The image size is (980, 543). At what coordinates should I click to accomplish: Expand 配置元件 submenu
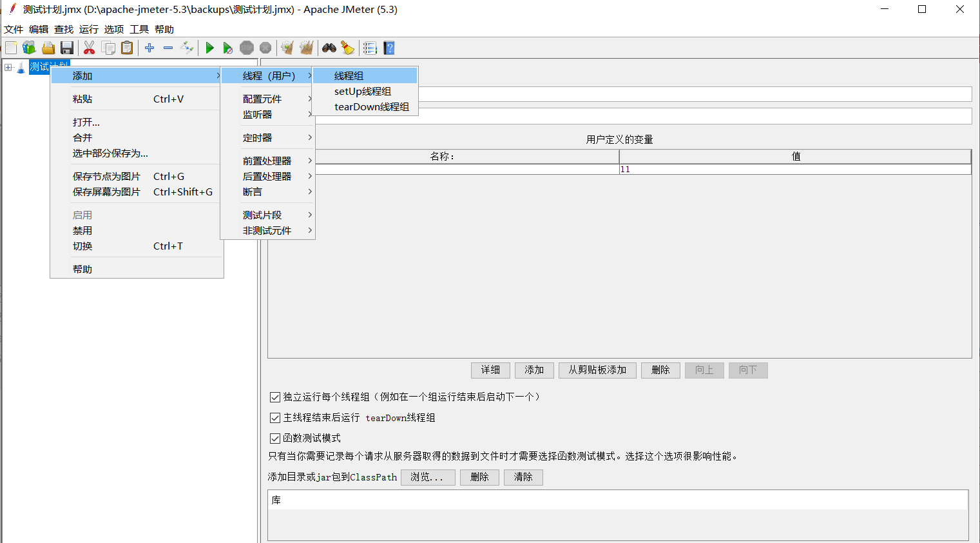coord(268,99)
